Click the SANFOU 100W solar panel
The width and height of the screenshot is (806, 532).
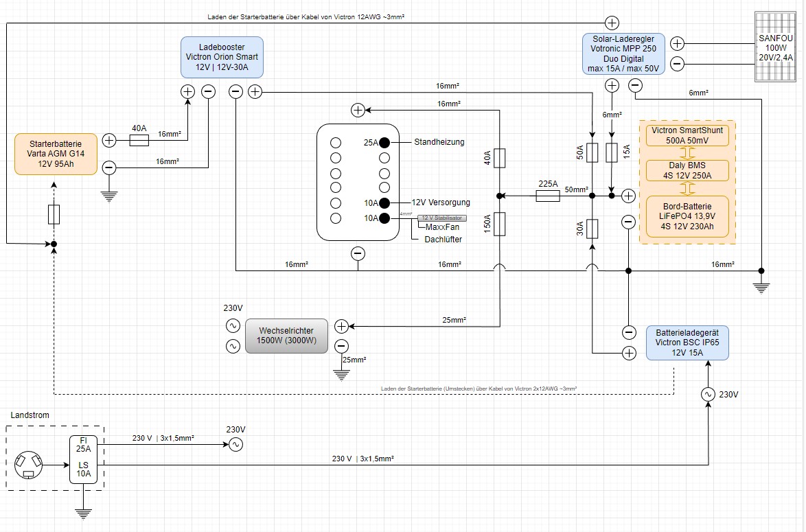coord(775,47)
